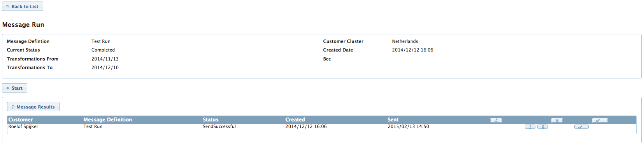Viewport: 644px width, 146px height.
Task: Sort by Message Definition column header
Action: pos(107,120)
